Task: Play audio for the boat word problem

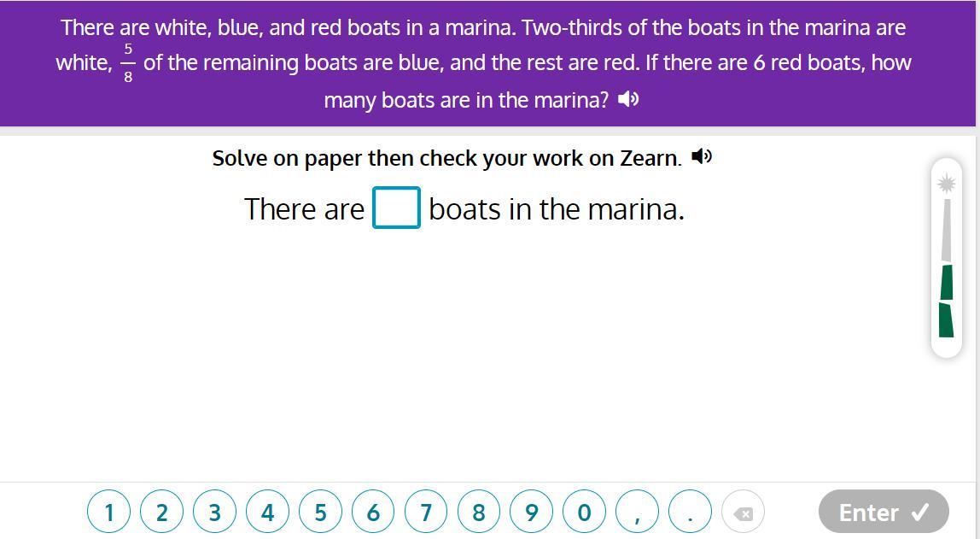Action: pyautogui.click(x=628, y=100)
